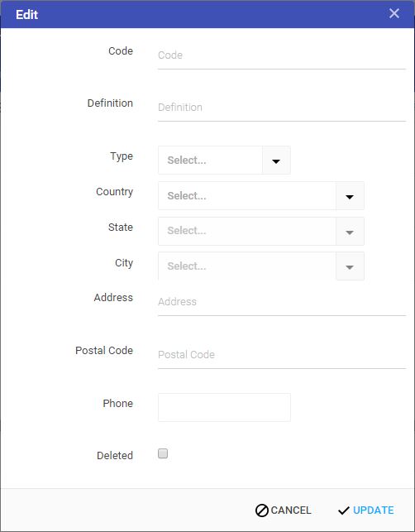Open the City dropdown arrow
This screenshot has height=532, width=415.
click(350, 266)
